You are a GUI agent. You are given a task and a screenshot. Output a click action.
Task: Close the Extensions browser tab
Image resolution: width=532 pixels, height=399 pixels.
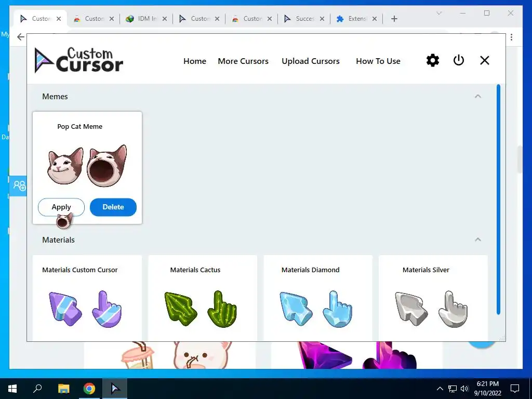(x=375, y=19)
